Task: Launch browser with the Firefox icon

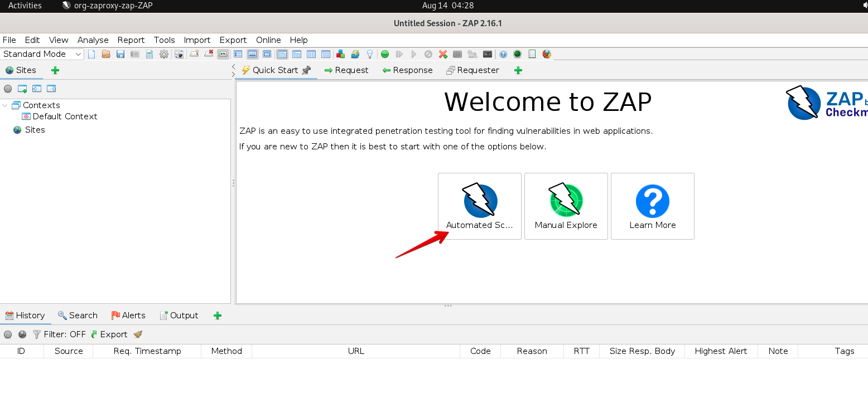Action: click(547, 54)
